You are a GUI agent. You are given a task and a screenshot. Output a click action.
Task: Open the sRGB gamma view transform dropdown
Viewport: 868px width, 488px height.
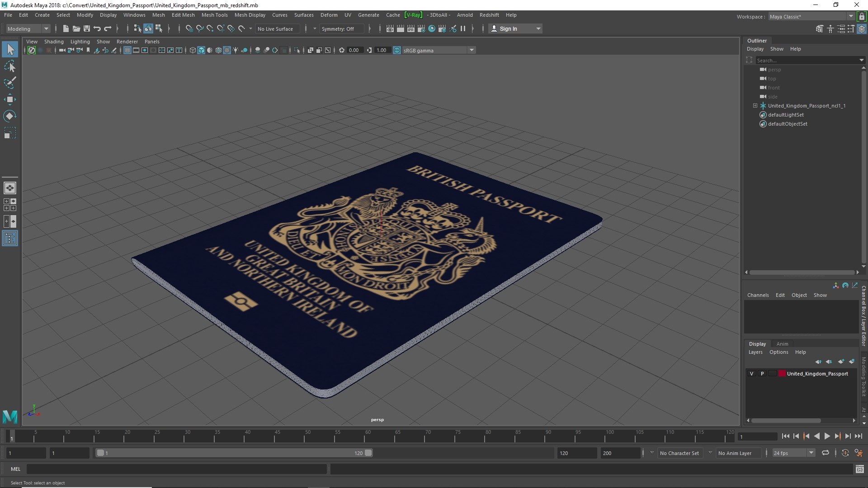pos(439,50)
